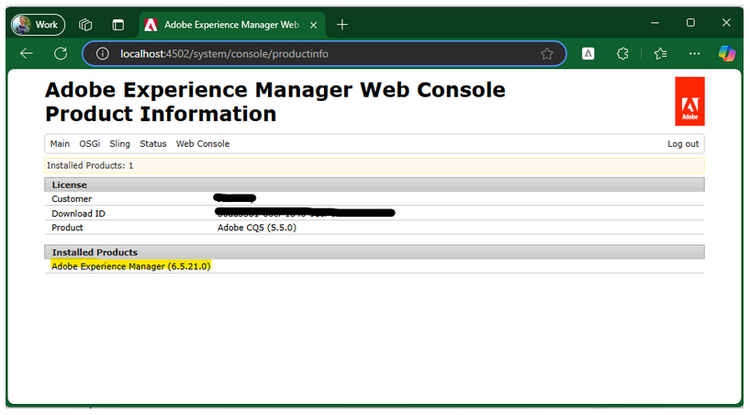Click the Log out link
750x415 pixels.
tap(683, 144)
